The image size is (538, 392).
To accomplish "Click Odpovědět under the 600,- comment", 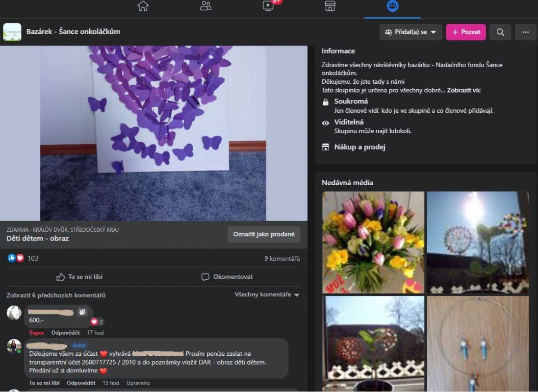I will pos(65,333).
